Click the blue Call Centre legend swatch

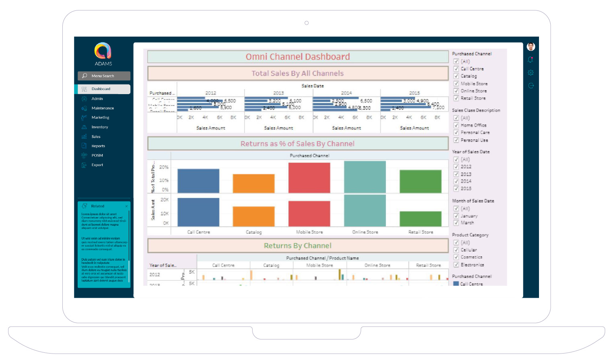tap(456, 284)
